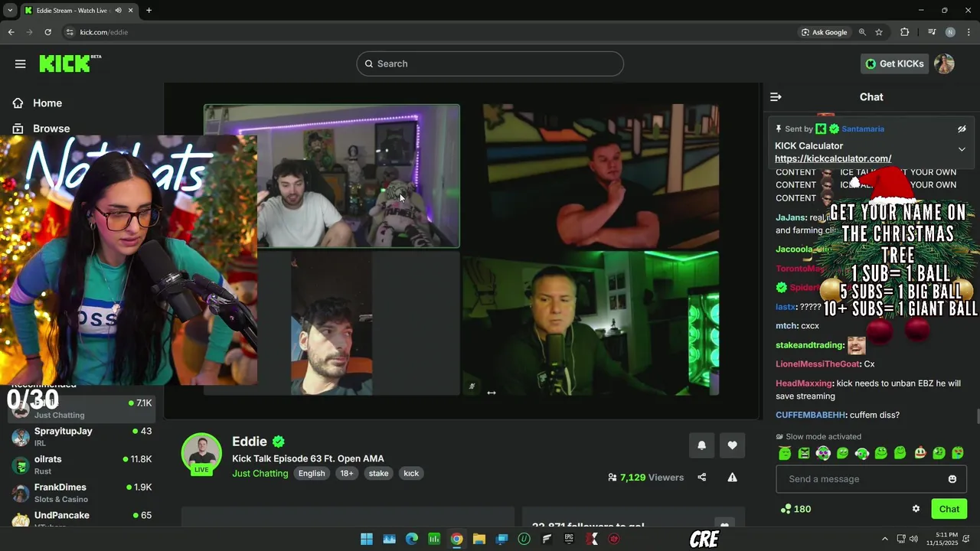Follow Eddie with the heart button
The width and height of the screenshot is (980, 551).
pyautogui.click(x=732, y=445)
